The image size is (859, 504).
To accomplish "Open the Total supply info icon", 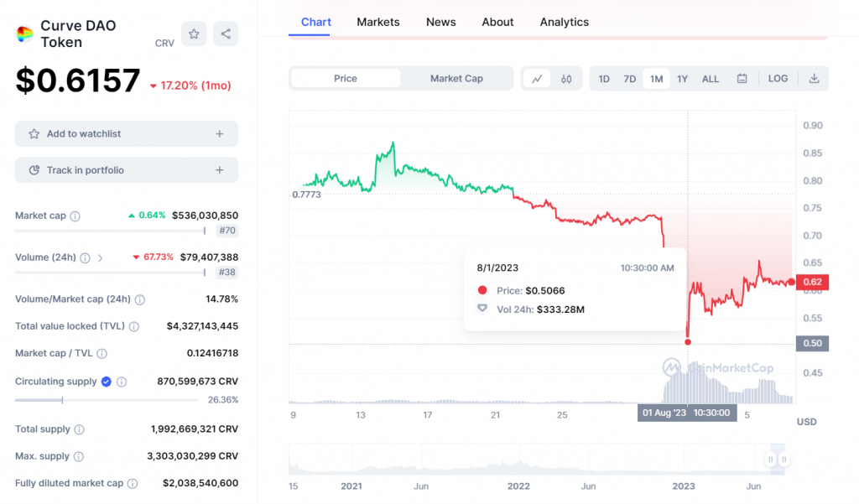I will [x=80, y=429].
